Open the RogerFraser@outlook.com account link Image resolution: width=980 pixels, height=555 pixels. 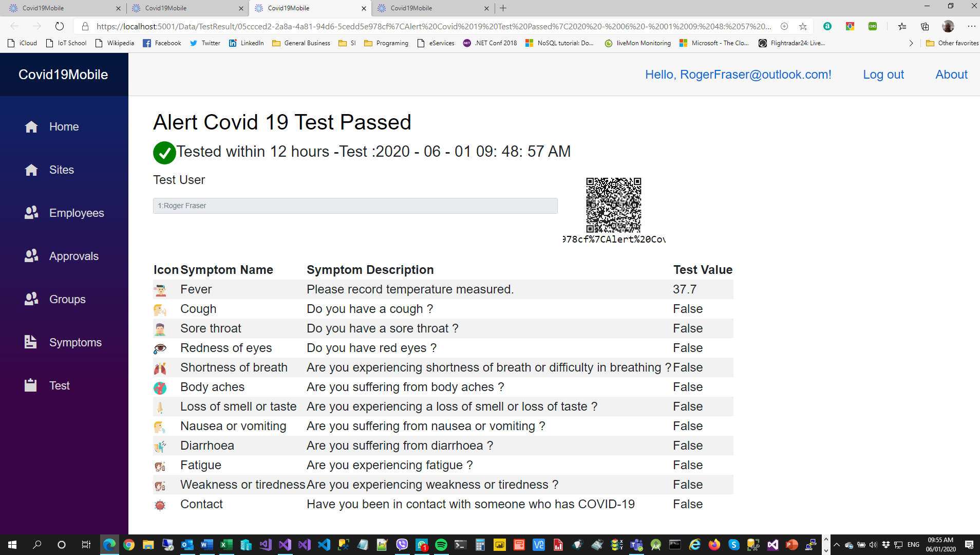pos(738,75)
